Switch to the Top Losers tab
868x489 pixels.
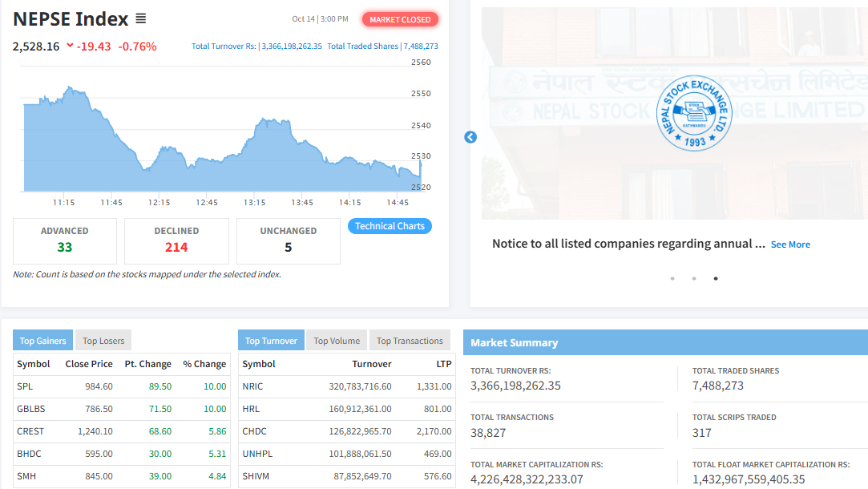click(x=103, y=341)
